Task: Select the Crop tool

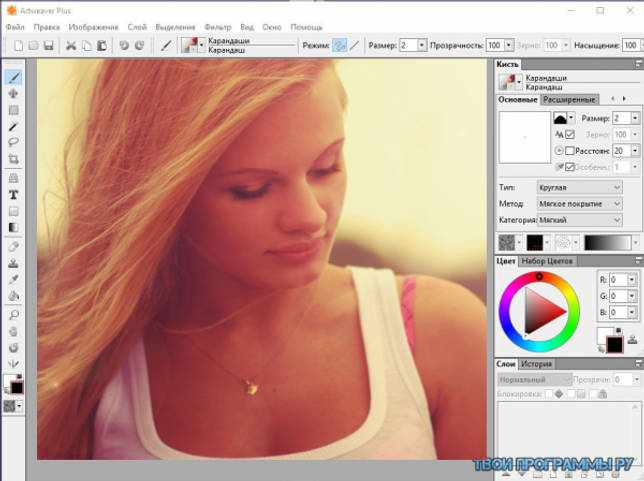Action: coord(14,159)
